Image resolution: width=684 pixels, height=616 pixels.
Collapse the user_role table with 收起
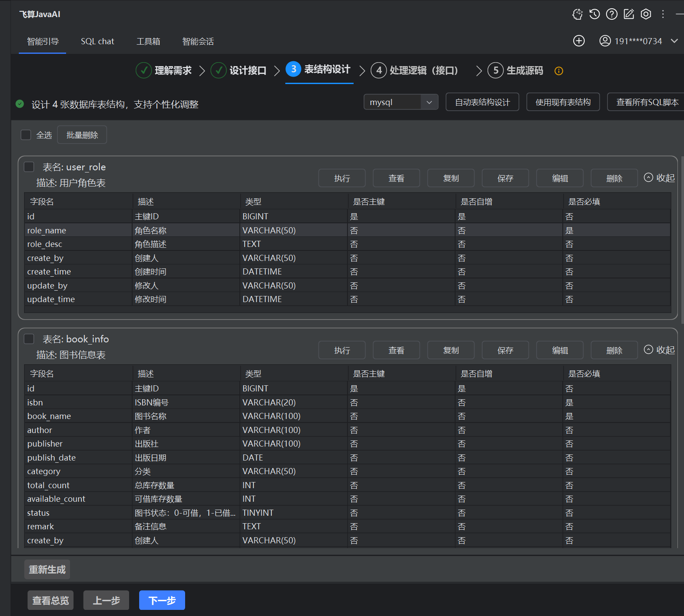(659, 178)
